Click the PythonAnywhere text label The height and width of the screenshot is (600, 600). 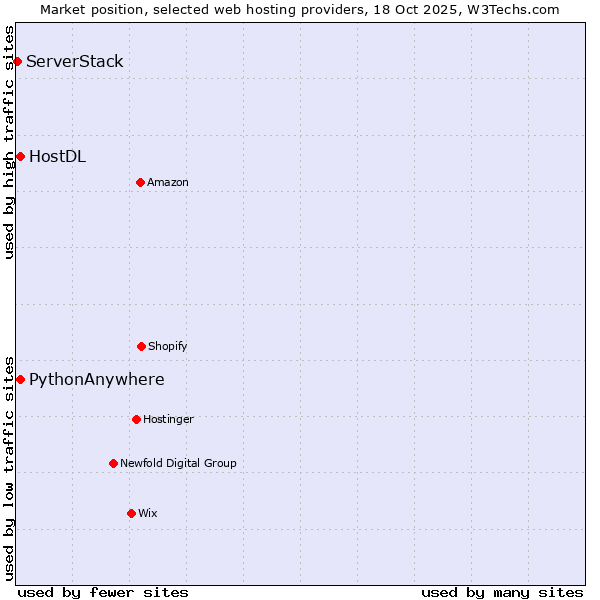[x=96, y=380]
